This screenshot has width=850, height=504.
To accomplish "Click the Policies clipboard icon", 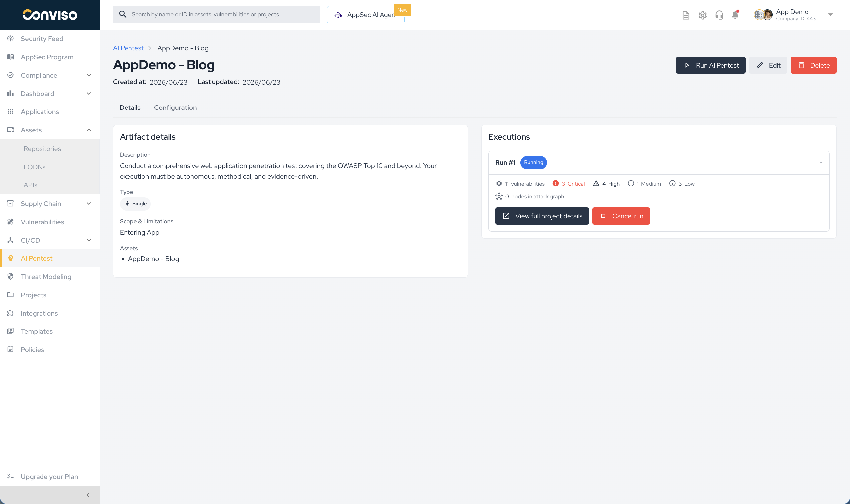I will pos(11,349).
